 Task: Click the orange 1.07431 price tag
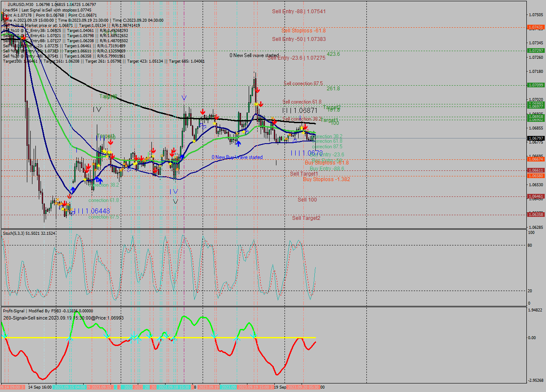coord(536,27)
